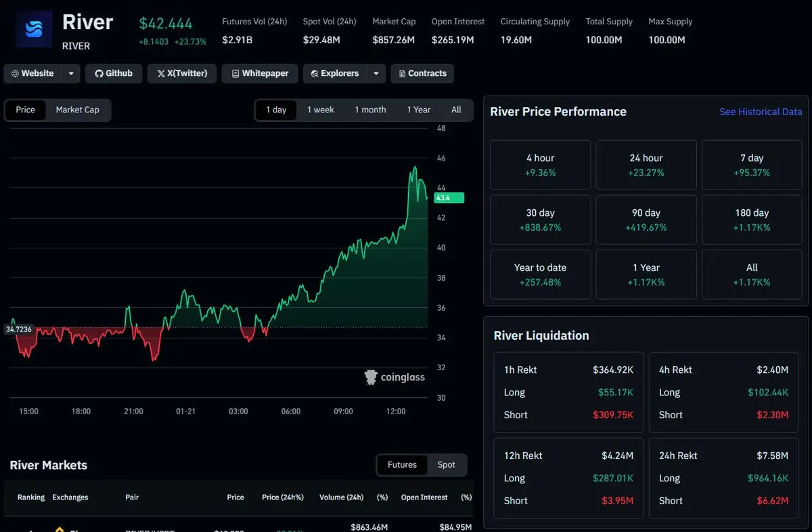
Task: Toggle River Markets to Spot
Action: point(446,465)
